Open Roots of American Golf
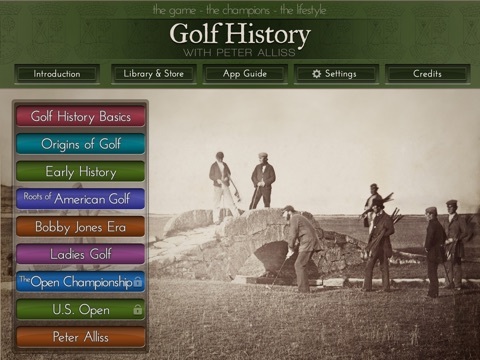This screenshot has width=480, height=360. point(80,199)
